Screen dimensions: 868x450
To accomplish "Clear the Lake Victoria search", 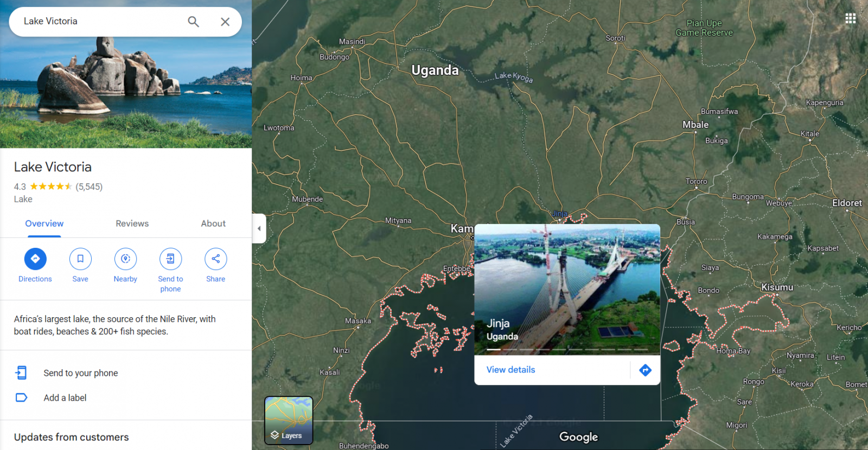I will pyautogui.click(x=225, y=22).
